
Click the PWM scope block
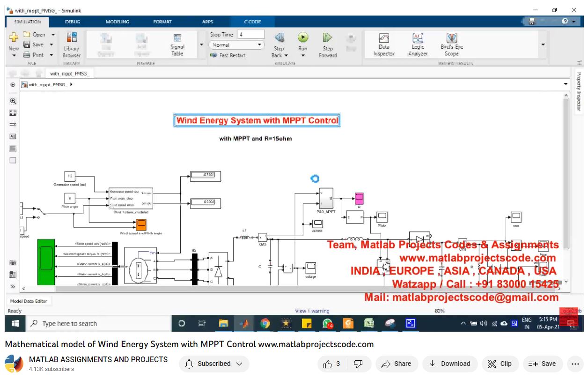(382, 217)
